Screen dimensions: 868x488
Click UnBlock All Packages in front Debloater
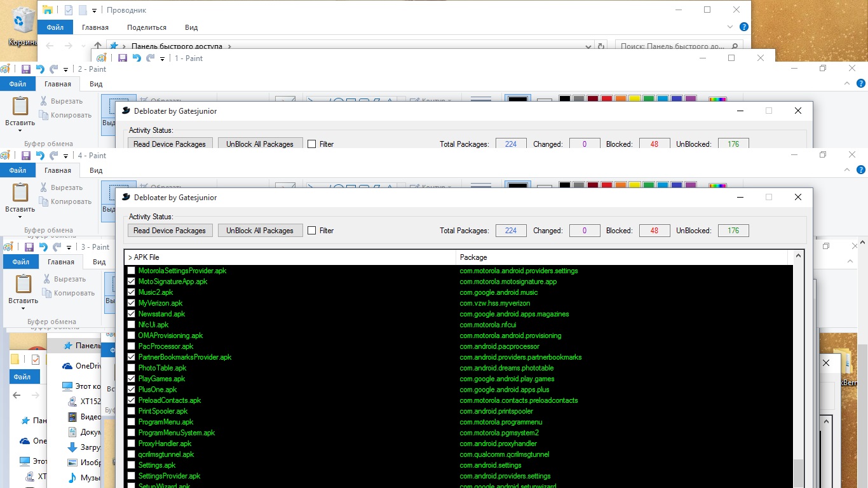click(260, 231)
